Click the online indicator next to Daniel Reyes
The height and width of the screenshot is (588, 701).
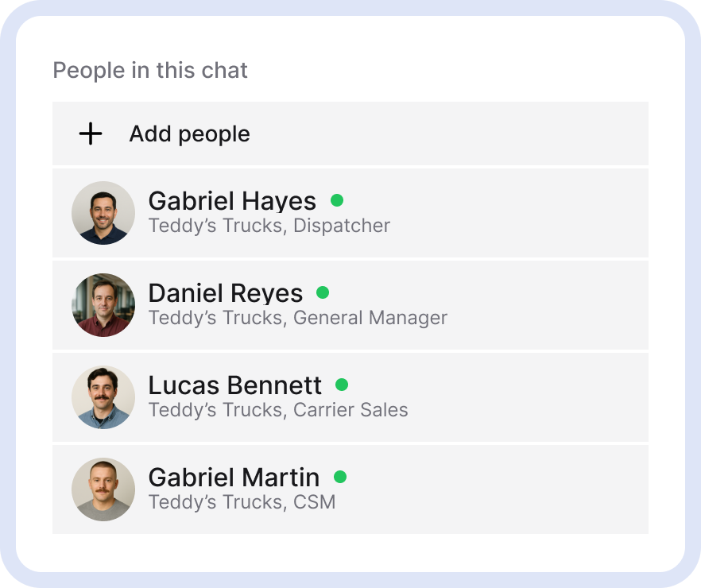[x=323, y=292]
